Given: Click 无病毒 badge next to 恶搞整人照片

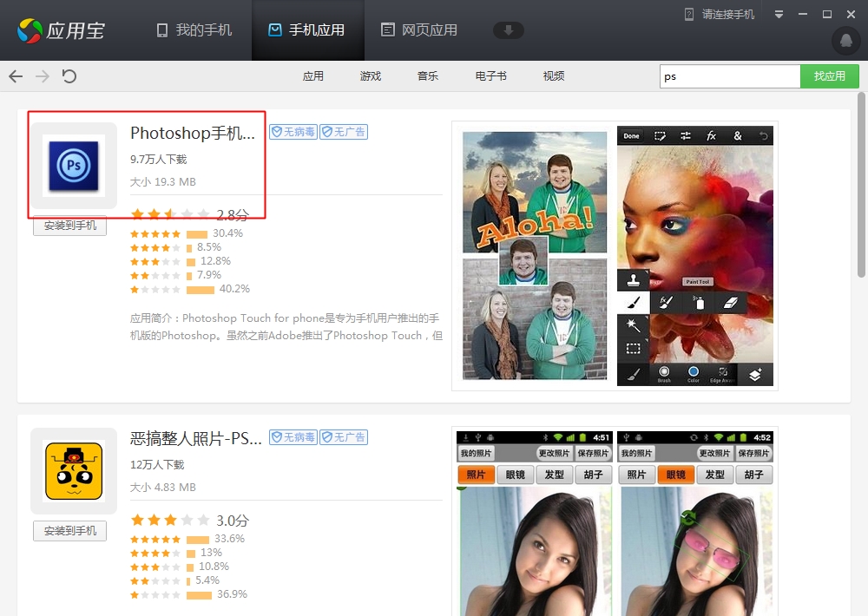Looking at the screenshot, I should click(x=293, y=437).
